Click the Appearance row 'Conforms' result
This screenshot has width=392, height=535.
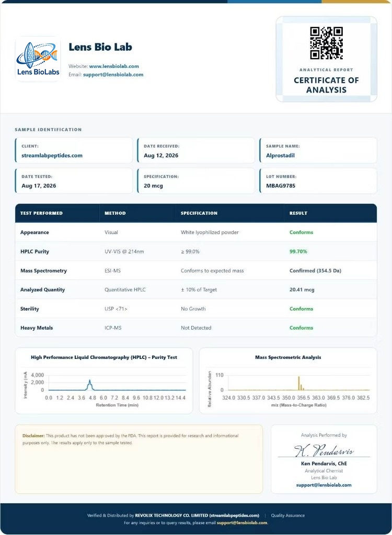pos(301,232)
